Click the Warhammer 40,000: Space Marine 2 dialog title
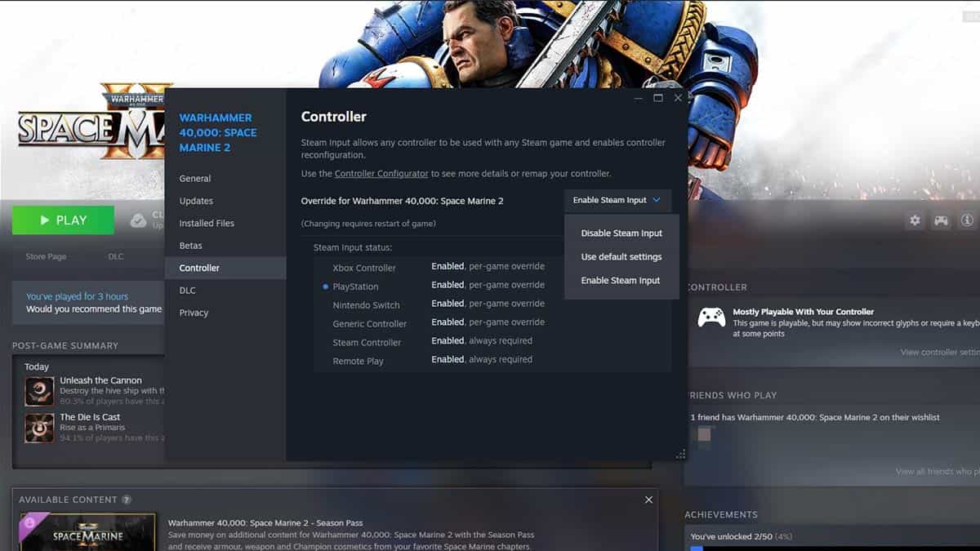 click(x=218, y=132)
